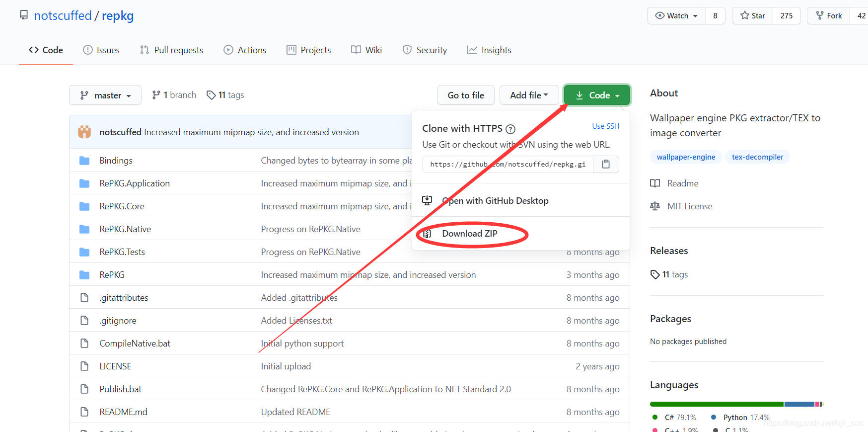This screenshot has width=868, height=432.
Task: Open the Releases heading link
Action: (669, 251)
